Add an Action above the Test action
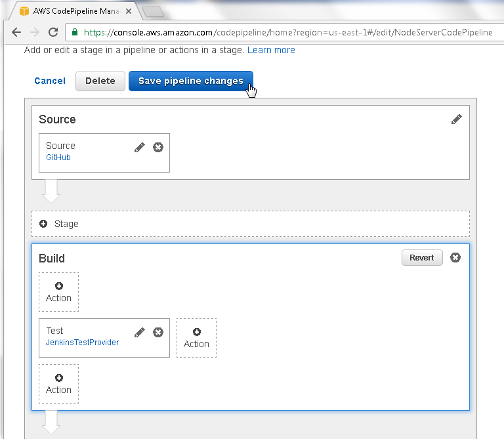 [58, 292]
